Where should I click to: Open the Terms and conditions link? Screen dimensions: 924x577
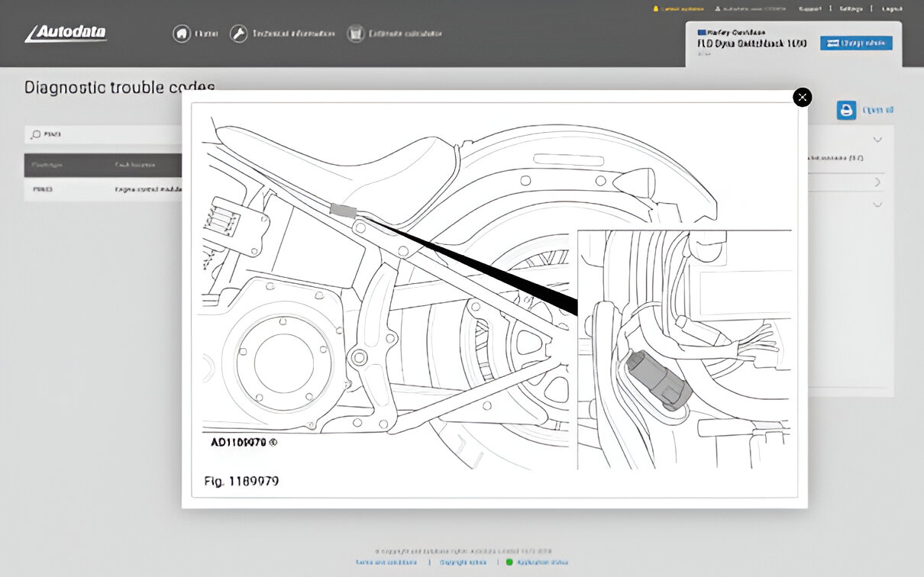point(386,562)
